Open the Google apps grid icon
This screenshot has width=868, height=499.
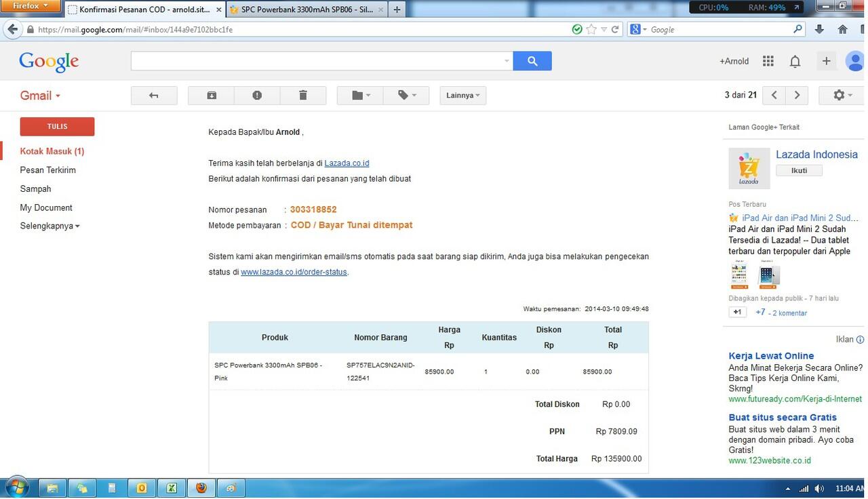(x=768, y=61)
